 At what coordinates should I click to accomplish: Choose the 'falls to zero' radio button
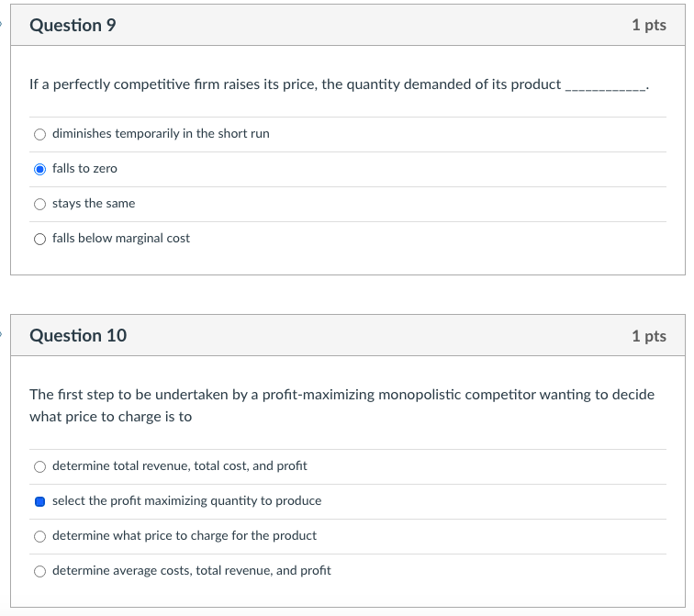(39, 169)
